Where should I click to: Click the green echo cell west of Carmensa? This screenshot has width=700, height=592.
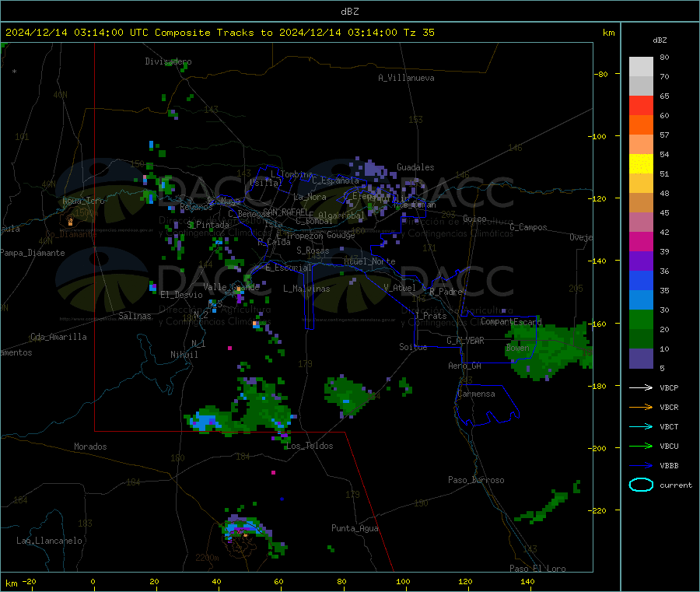[x=349, y=396]
